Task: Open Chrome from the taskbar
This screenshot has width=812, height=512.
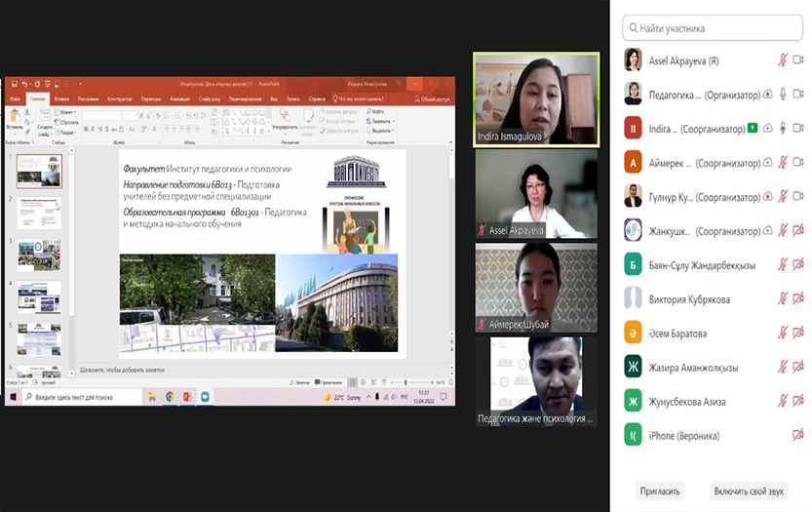Action: pos(170,397)
